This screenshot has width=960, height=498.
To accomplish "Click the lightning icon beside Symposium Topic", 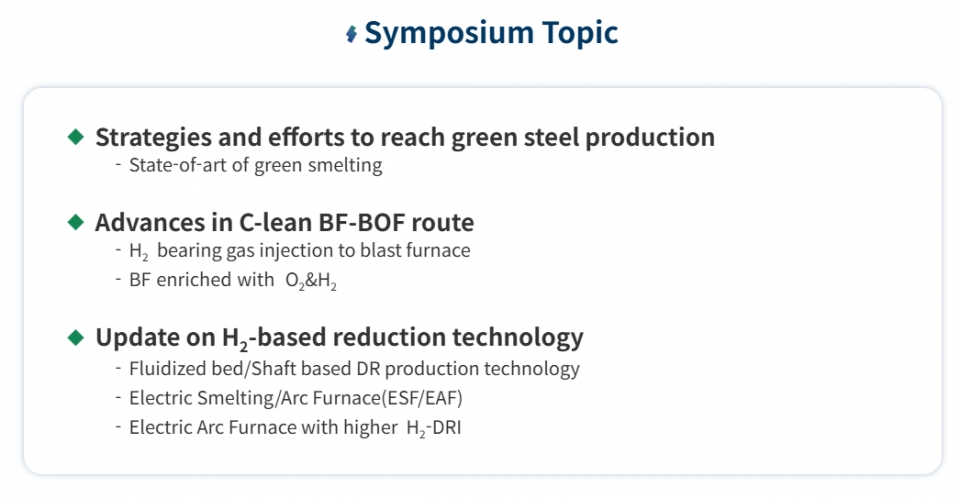I will click(x=351, y=34).
